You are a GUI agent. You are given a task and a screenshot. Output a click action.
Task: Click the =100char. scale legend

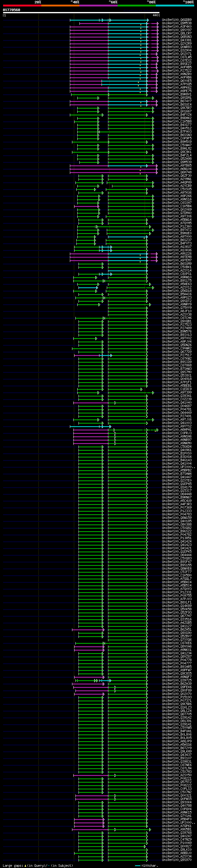pos(147,866)
